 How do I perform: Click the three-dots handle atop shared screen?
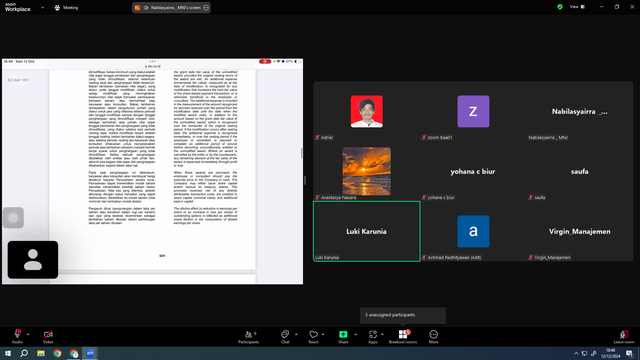point(152,61)
